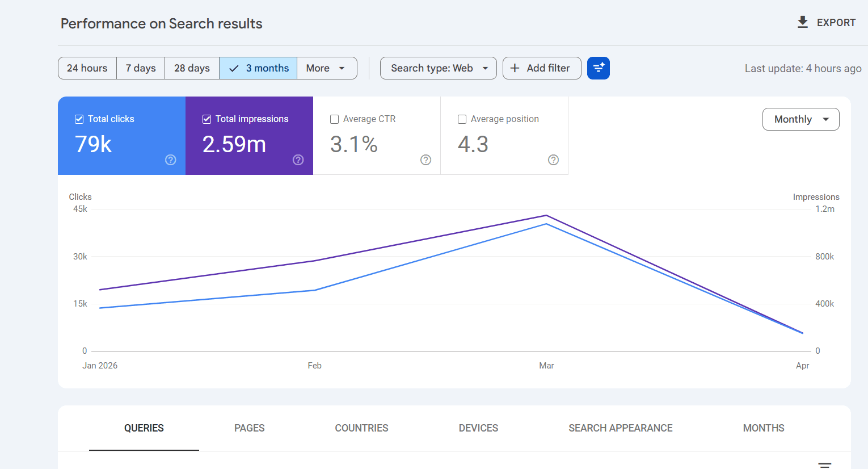
Task: Uncheck the Total clicks checkbox
Action: (79, 119)
